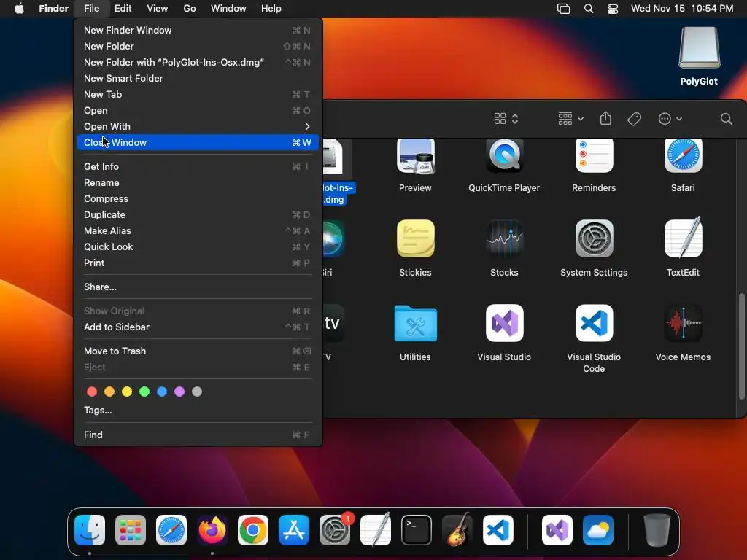Apply the blue tag color
The image size is (747, 560).
[162, 392]
